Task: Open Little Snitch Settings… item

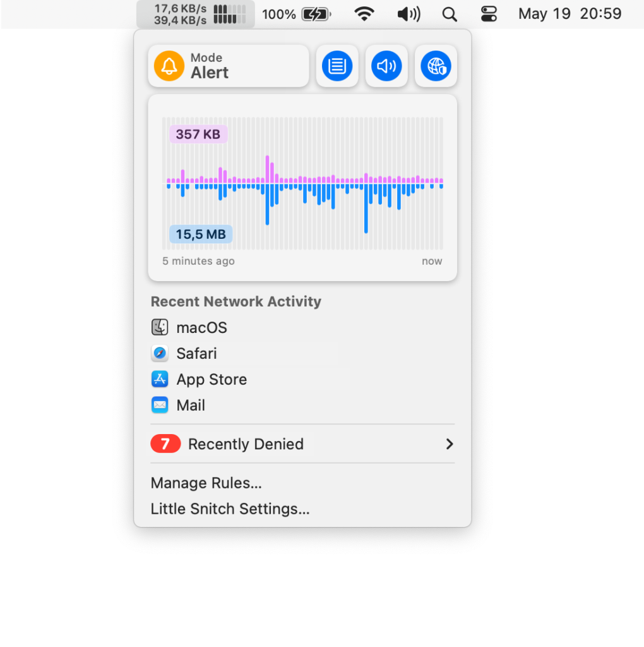Action: pos(230,509)
